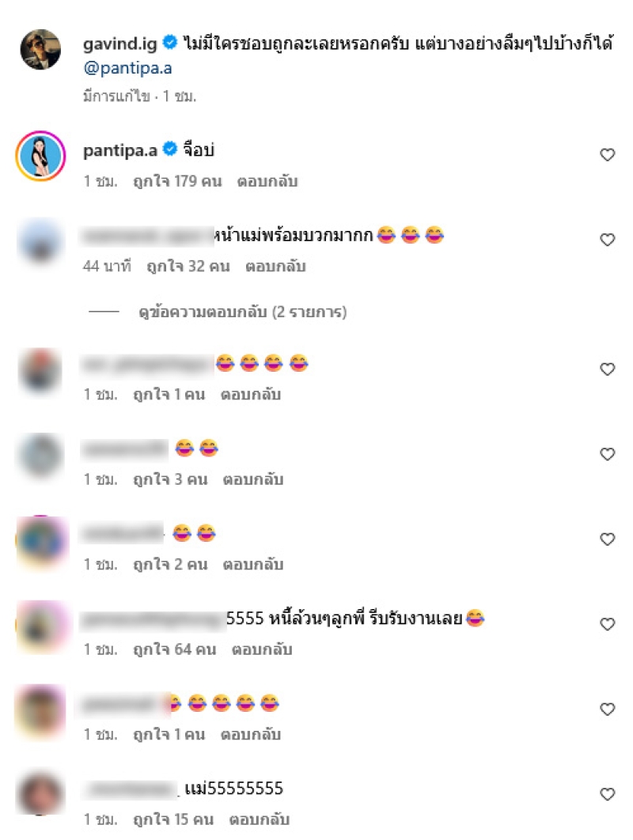This screenshot has height=840, width=633.
Task: Open gavind.ig profile from the username
Action: 120,44
